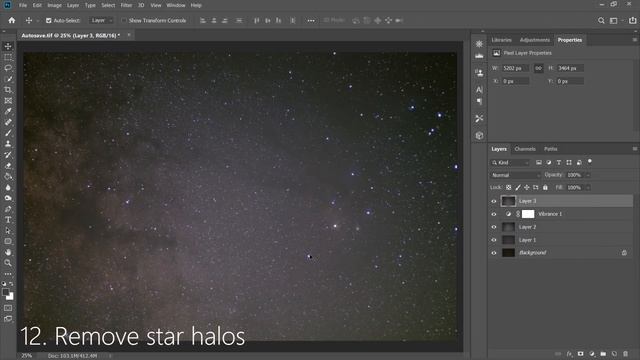The height and width of the screenshot is (360, 640).
Task: Hide Layer 3 visibility eye
Action: (x=494, y=201)
